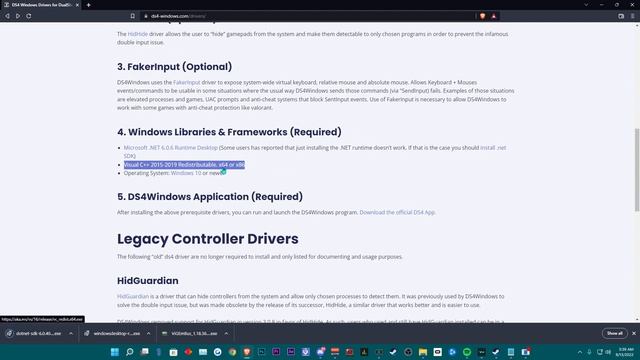
Task: Open Brave Rewards triangle icon in address bar
Action: point(493,16)
